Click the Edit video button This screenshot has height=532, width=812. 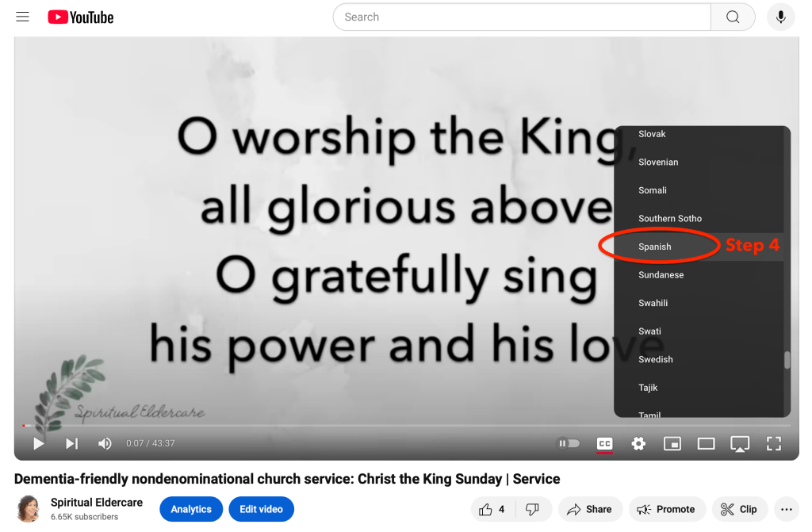pos(261,509)
